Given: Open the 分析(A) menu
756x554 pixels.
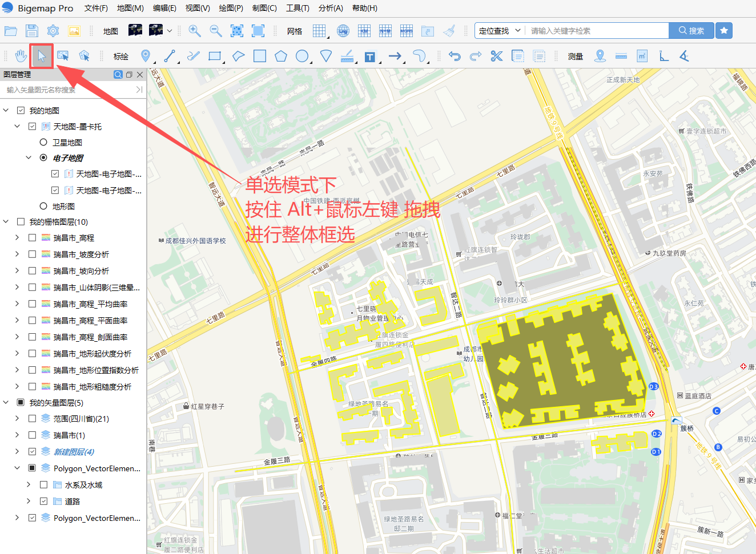Looking at the screenshot, I should click(x=331, y=8).
